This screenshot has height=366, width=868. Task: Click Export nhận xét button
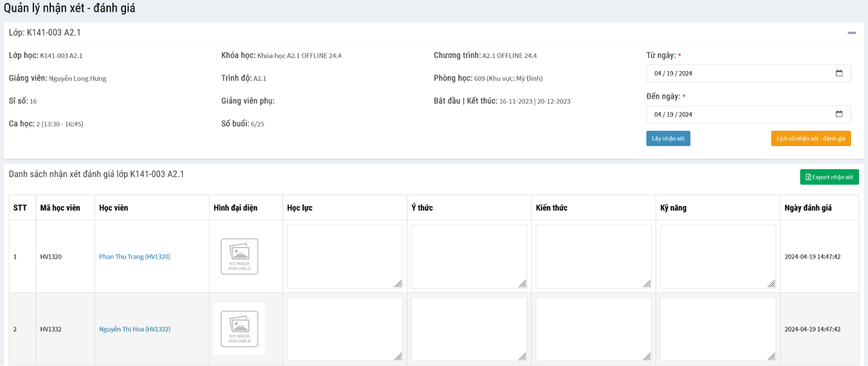click(x=829, y=177)
